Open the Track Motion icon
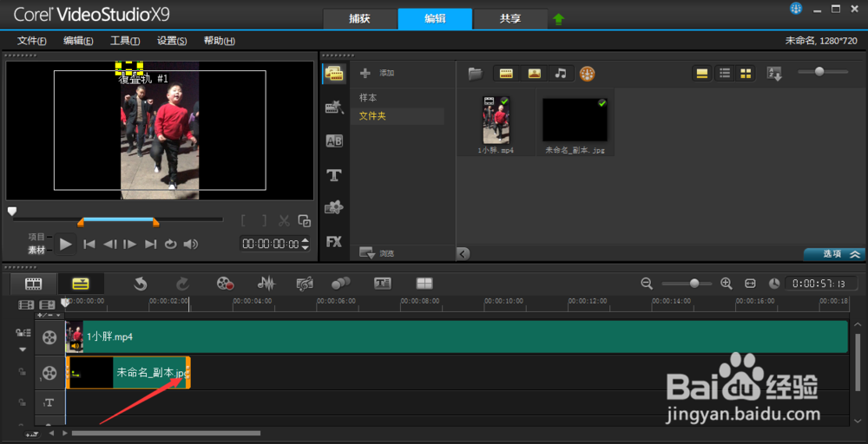The width and height of the screenshot is (868, 444). tap(340, 284)
